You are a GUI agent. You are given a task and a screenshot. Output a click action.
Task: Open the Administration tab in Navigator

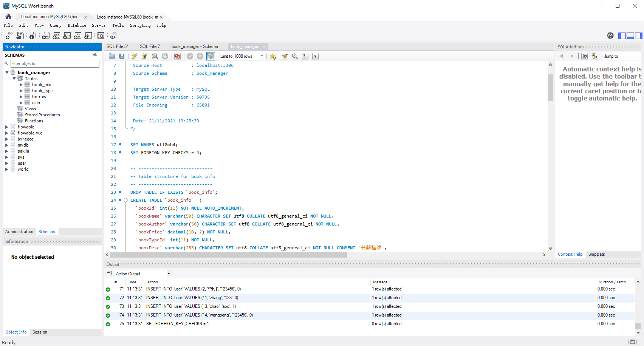click(19, 232)
